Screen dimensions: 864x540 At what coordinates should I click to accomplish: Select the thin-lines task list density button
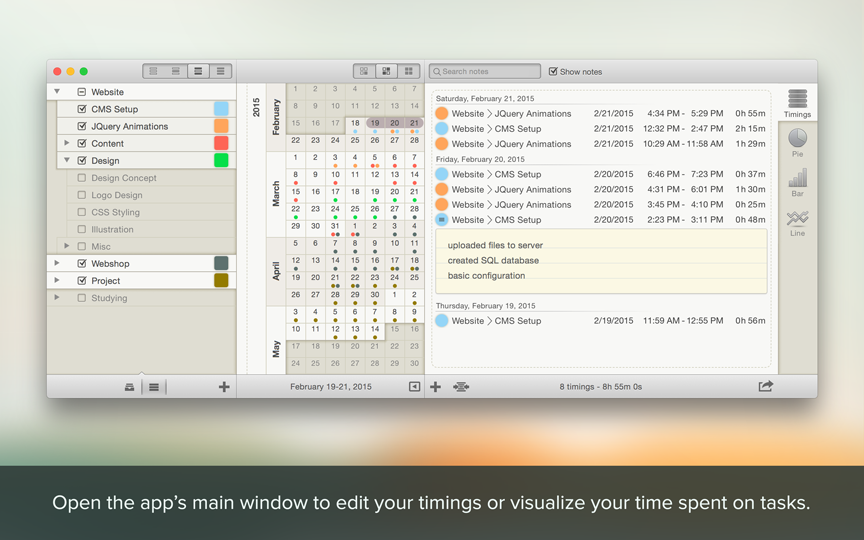click(220, 71)
